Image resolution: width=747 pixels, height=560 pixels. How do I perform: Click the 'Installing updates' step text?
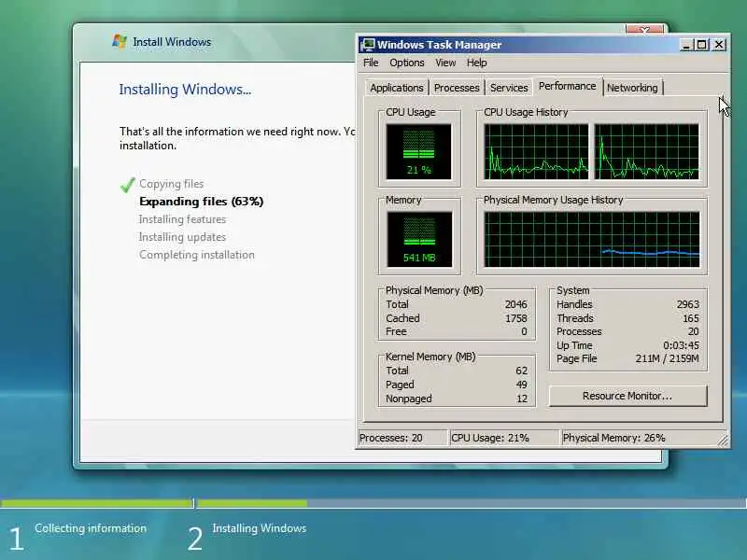182,237
